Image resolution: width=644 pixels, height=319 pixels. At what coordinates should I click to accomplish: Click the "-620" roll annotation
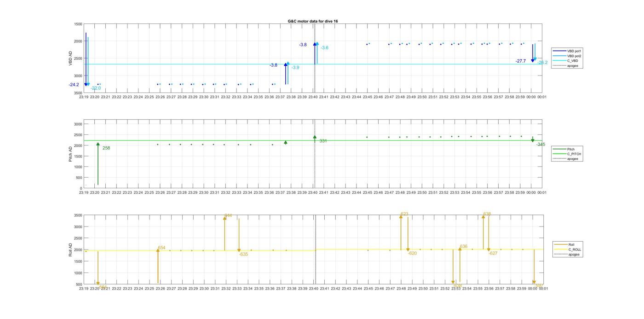pos(412,253)
